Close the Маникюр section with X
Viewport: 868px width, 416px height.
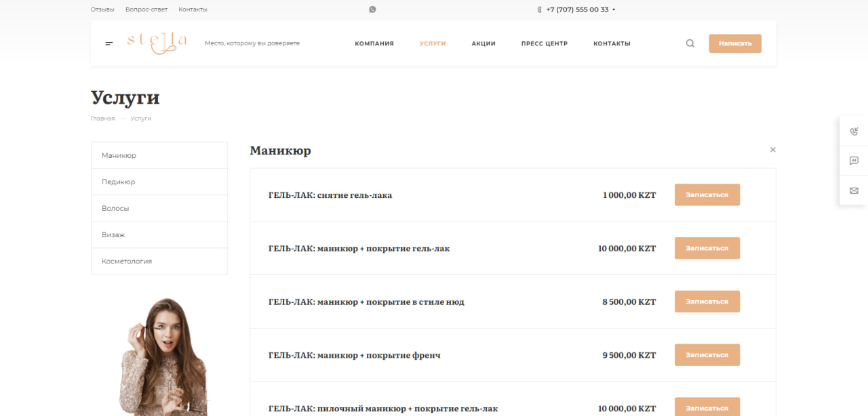click(772, 150)
